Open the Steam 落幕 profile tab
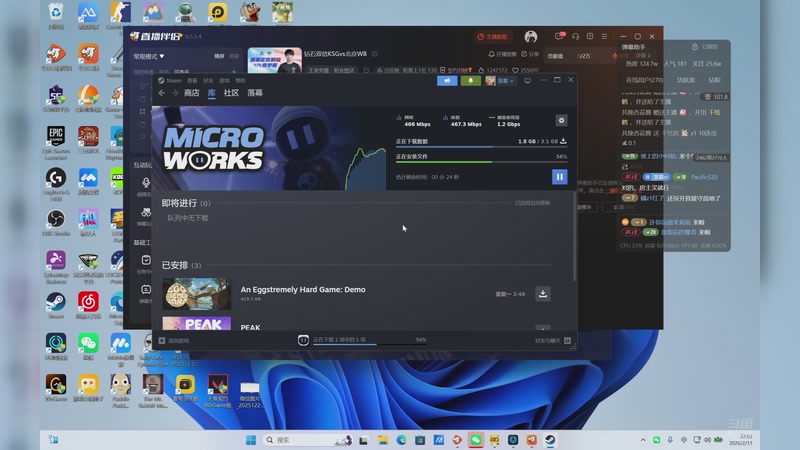The image size is (800, 450). [255, 93]
